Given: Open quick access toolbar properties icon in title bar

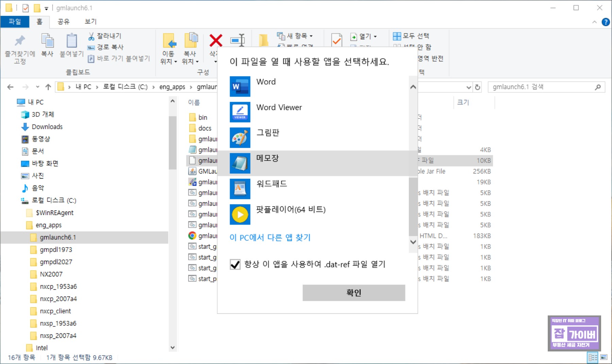Looking at the screenshot, I should pyautogui.click(x=26, y=8).
